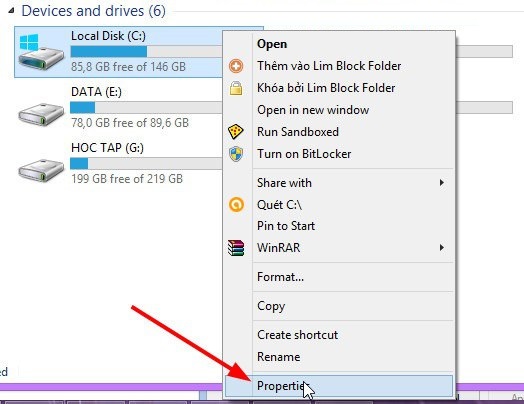
Task: Click the Local Disk (C:) usage bar
Action: pos(146,51)
